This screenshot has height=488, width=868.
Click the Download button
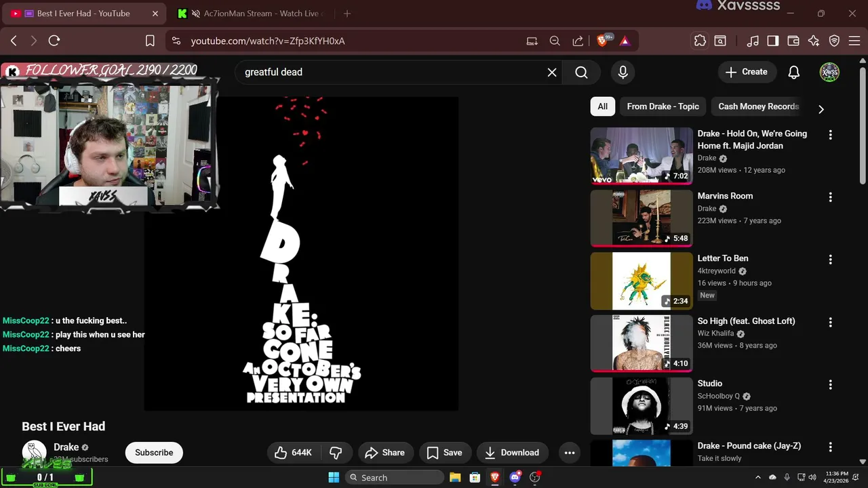click(x=512, y=453)
